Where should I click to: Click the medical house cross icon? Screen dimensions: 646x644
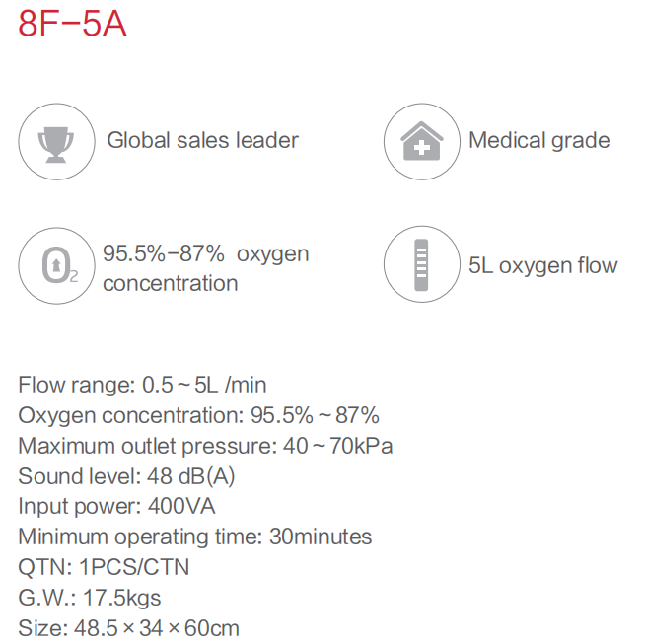point(422,141)
